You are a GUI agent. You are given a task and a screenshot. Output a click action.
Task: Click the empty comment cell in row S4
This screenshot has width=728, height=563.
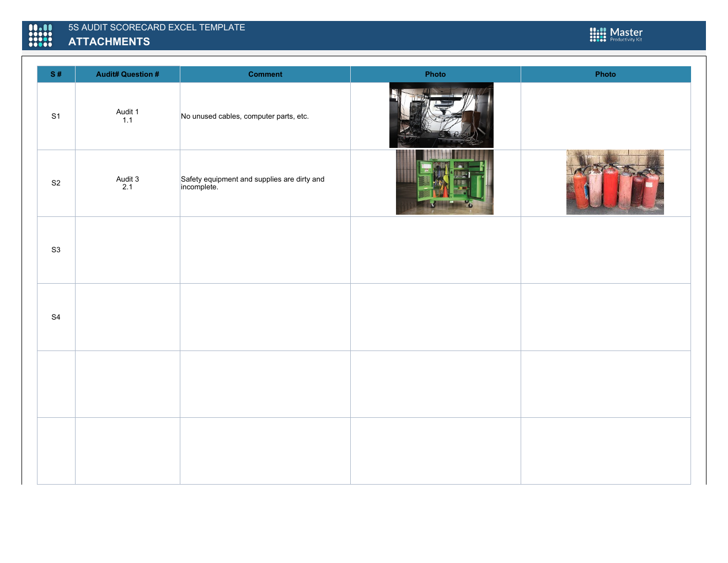[x=265, y=317]
